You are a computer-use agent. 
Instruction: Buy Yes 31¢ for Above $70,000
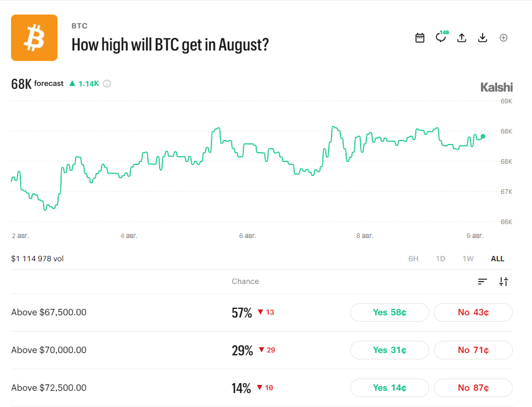(x=390, y=350)
